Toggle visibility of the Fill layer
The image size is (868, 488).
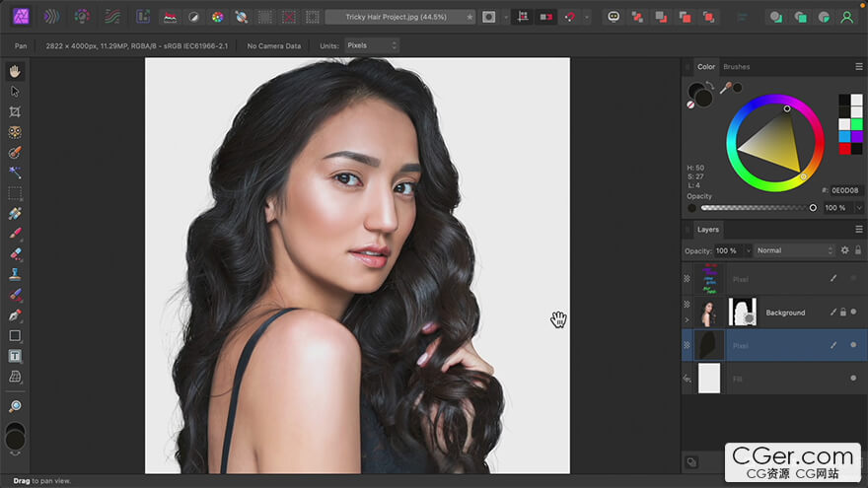coord(853,378)
